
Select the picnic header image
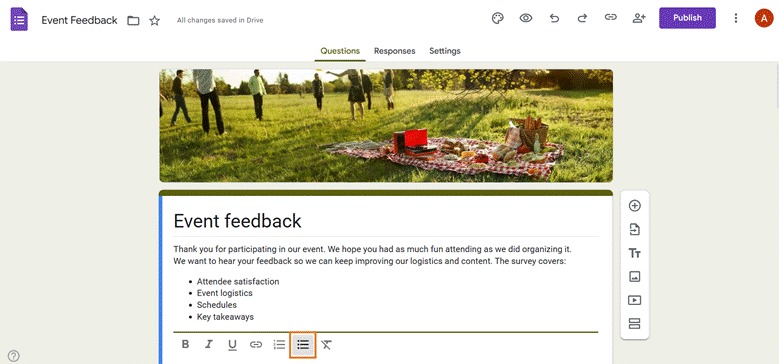pyautogui.click(x=386, y=126)
